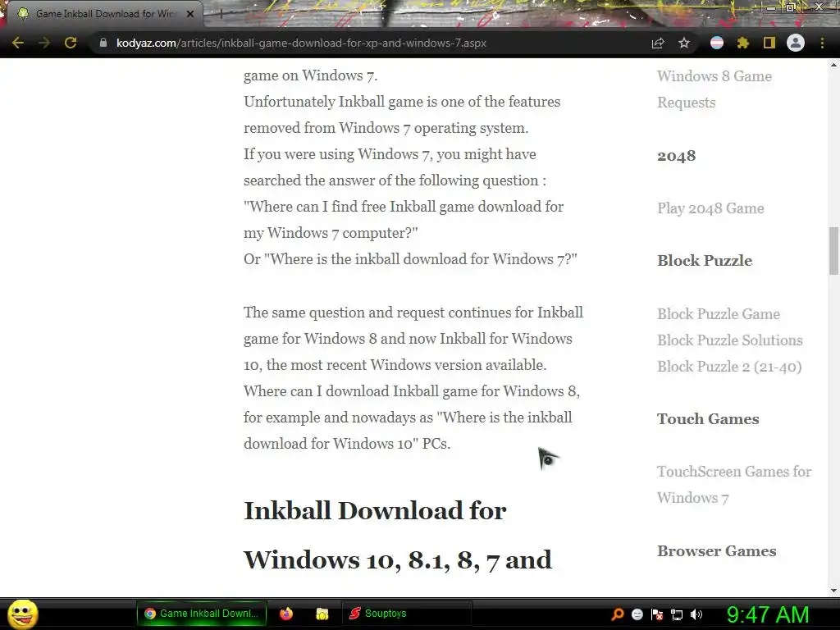The width and height of the screenshot is (840, 630).
Task: Click the 2048 sidebar heading
Action: point(677,155)
